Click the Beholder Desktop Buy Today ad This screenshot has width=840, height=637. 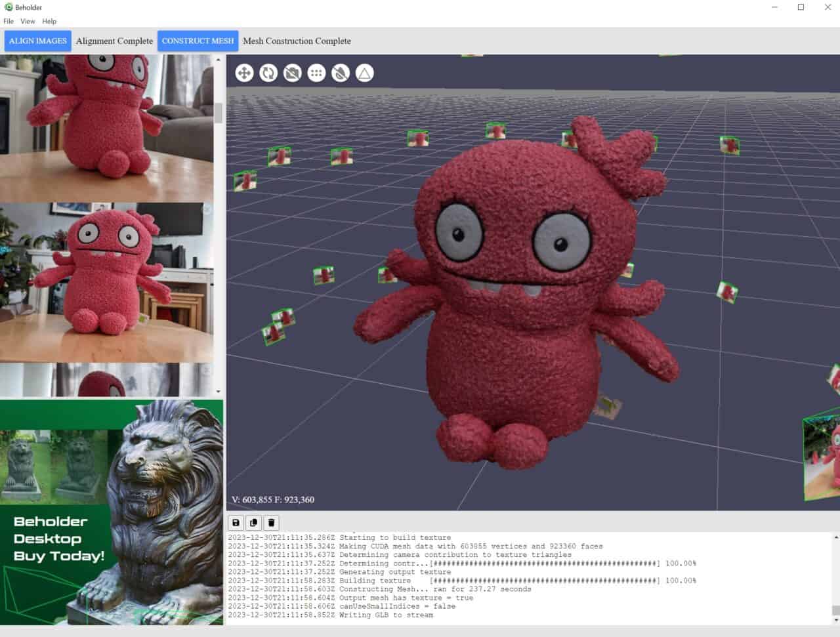click(x=112, y=512)
